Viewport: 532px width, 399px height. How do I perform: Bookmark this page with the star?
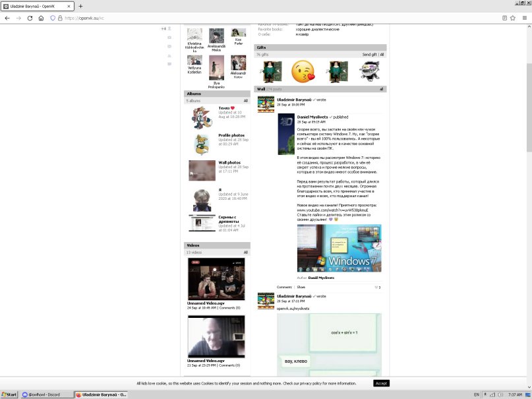coord(513,18)
